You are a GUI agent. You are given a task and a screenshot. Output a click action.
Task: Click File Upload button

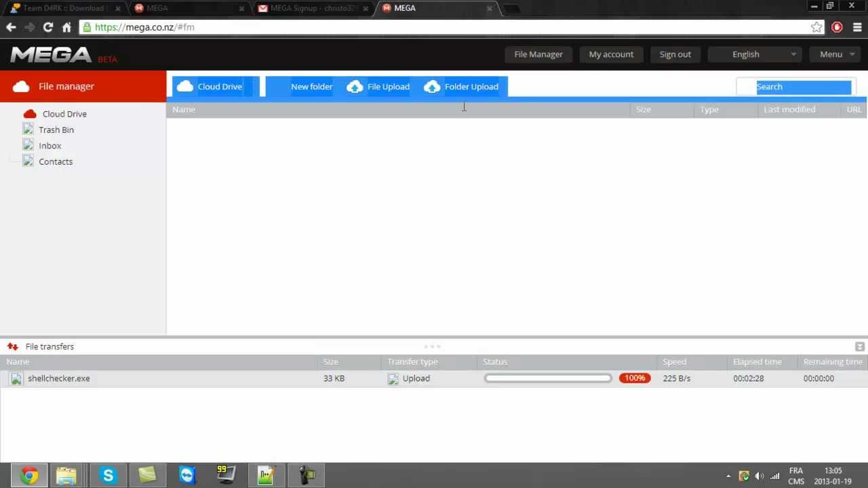click(378, 87)
